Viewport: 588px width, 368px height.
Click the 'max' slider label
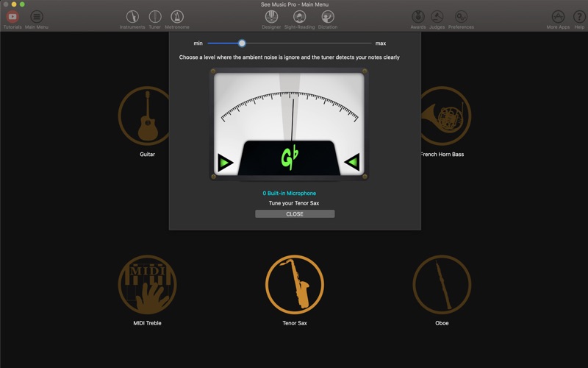(381, 43)
